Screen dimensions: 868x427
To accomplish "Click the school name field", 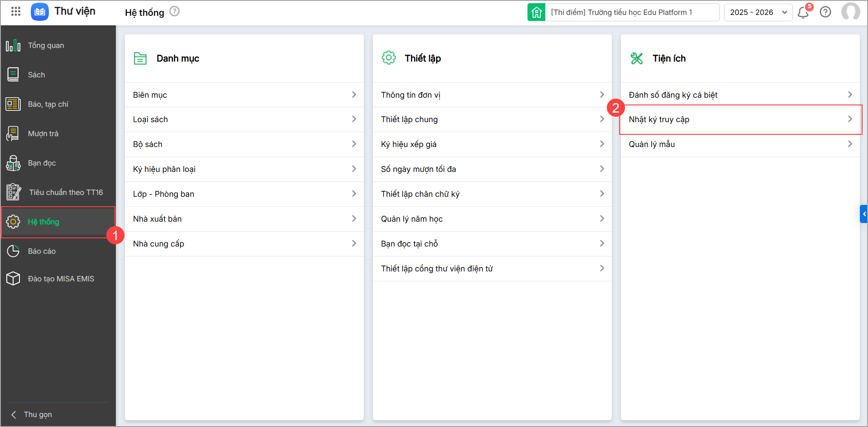I will pyautogui.click(x=631, y=12).
